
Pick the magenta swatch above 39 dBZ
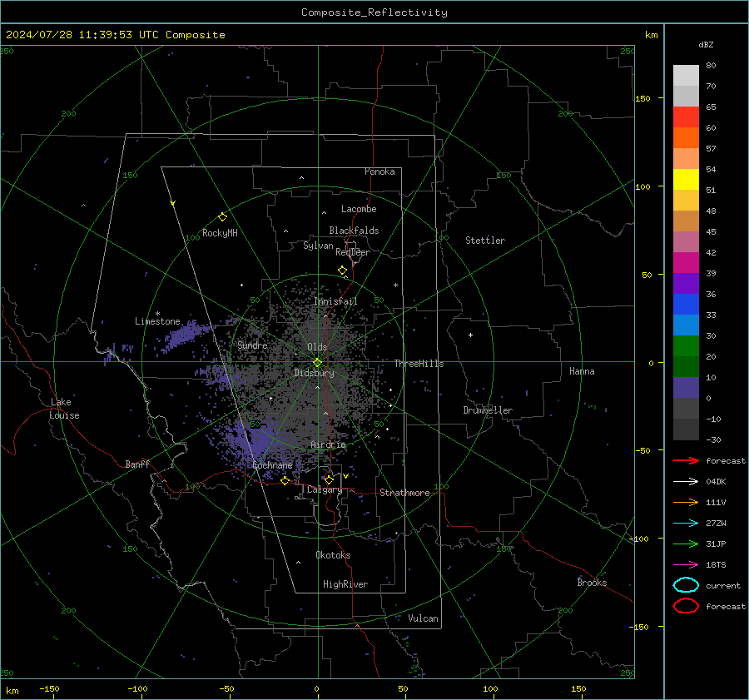coord(686,263)
